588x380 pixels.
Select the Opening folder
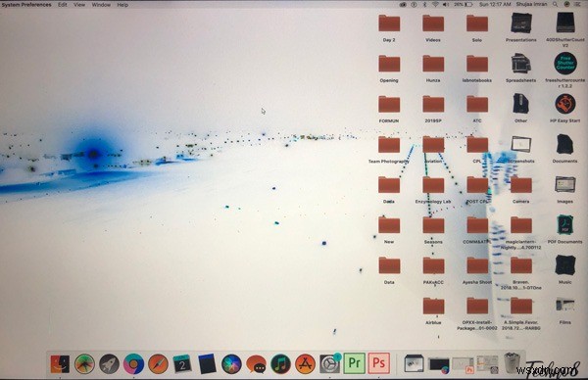click(x=389, y=65)
